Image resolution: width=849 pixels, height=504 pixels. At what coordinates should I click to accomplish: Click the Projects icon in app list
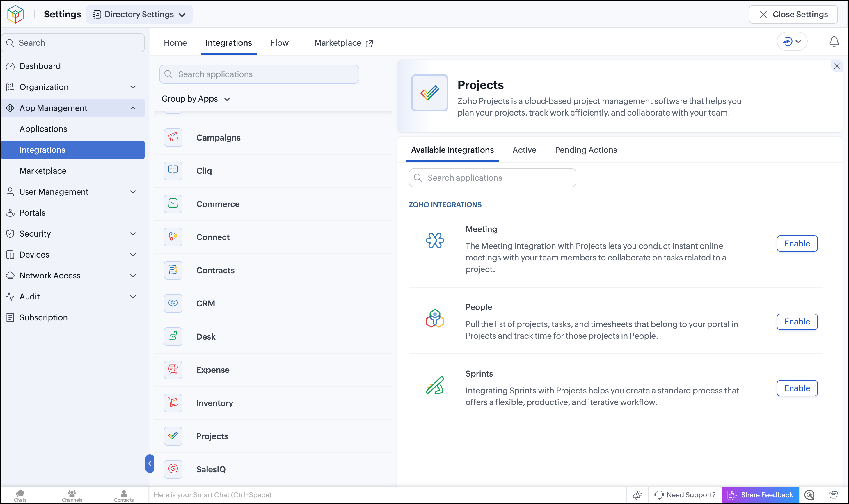[x=173, y=436]
